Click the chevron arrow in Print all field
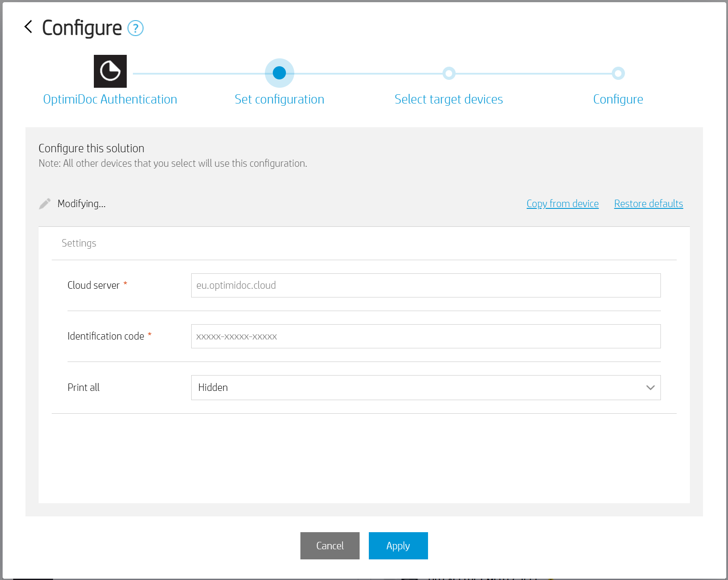 650,387
